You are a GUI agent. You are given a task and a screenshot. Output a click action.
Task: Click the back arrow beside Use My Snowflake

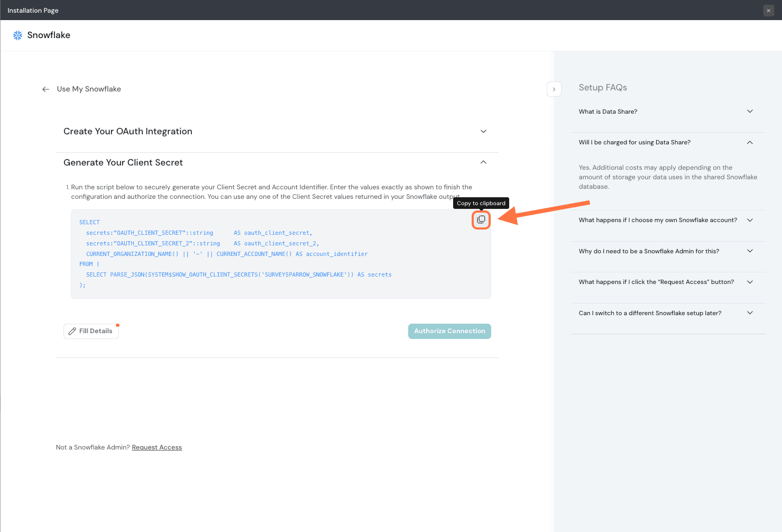click(46, 89)
